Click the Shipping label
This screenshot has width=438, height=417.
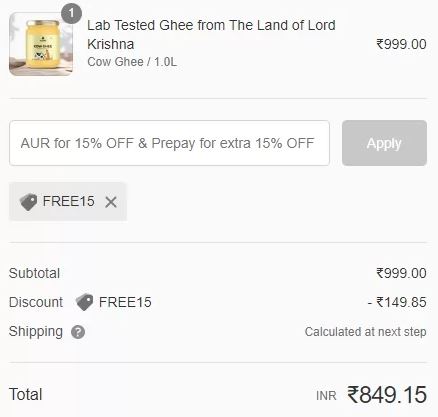tap(36, 331)
